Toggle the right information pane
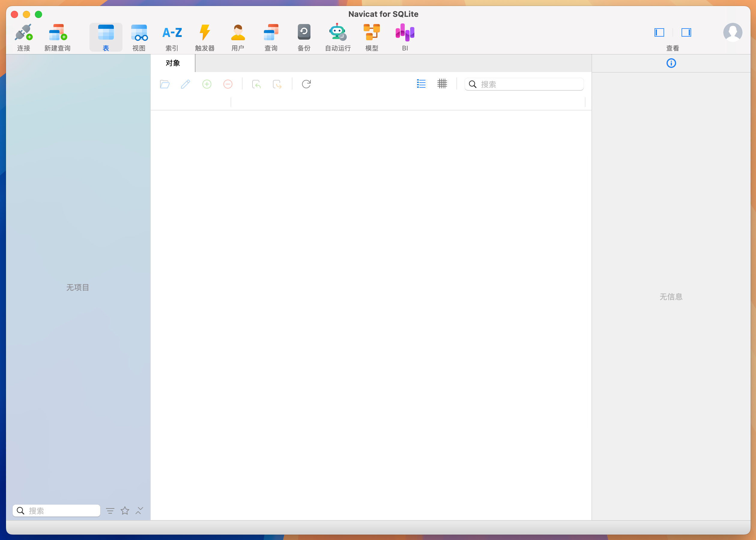 (x=686, y=32)
